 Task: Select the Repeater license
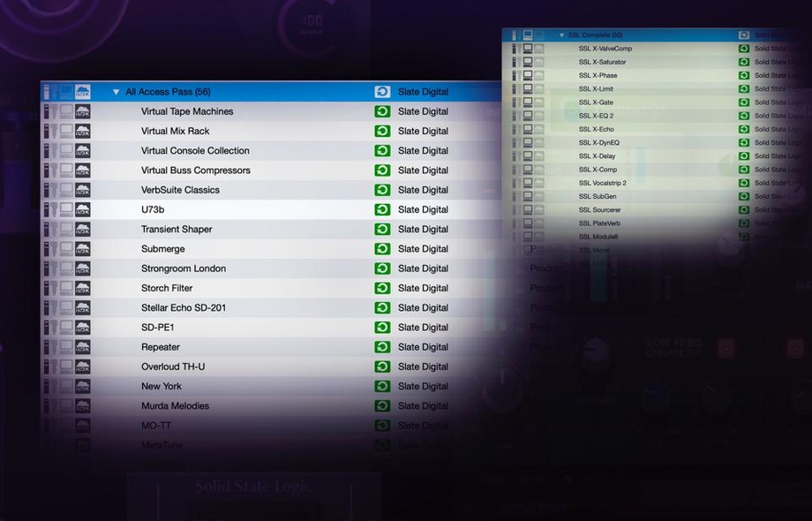tap(161, 347)
